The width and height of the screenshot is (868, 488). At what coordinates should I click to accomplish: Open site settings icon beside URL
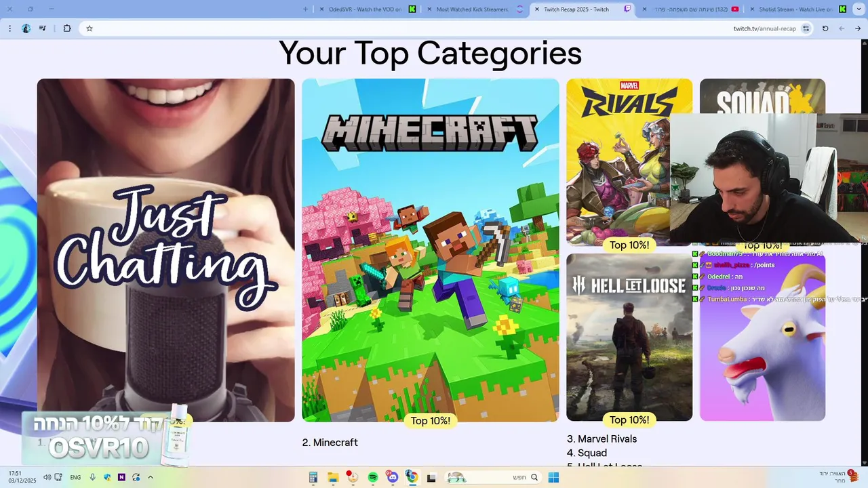(806, 28)
